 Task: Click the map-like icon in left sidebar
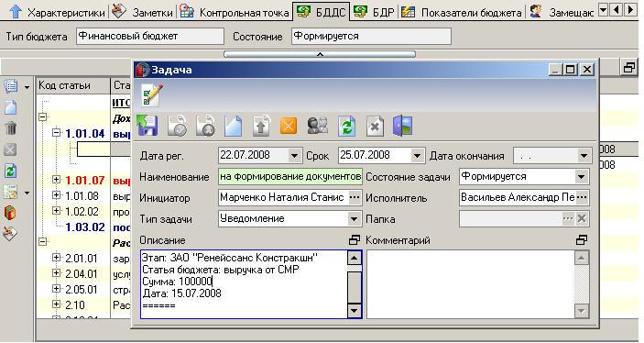coord(11,192)
